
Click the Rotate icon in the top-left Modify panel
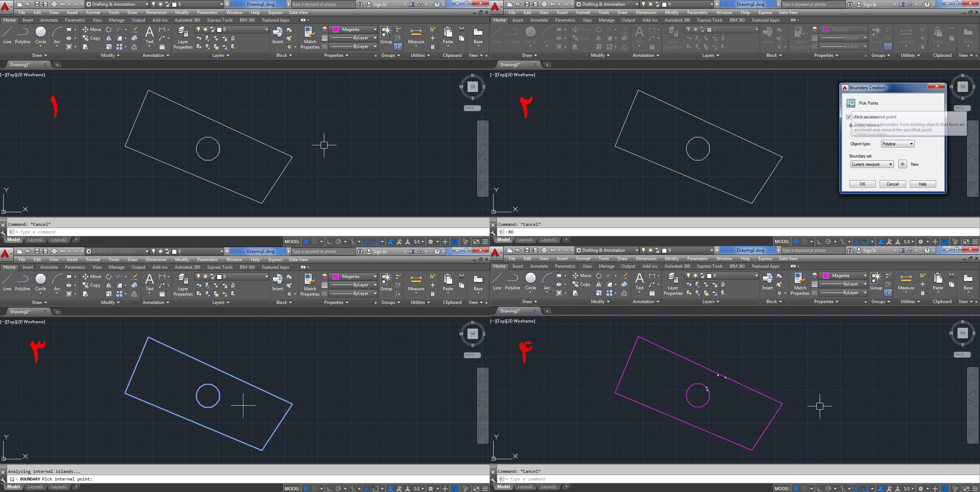(109, 29)
